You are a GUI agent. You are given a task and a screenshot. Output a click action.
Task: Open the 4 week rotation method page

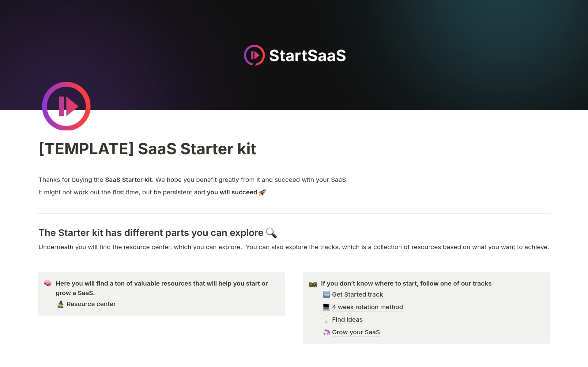[x=367, y=307]
